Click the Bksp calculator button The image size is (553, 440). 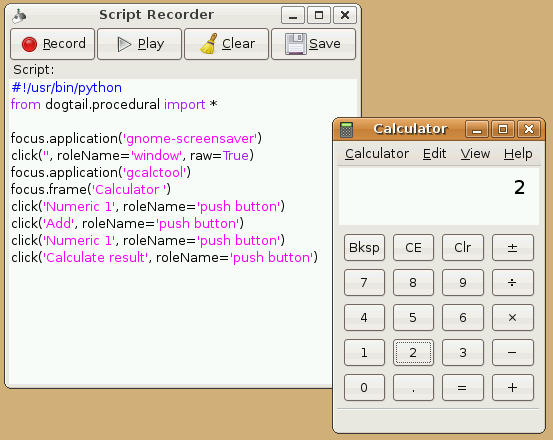coord(364,248)
